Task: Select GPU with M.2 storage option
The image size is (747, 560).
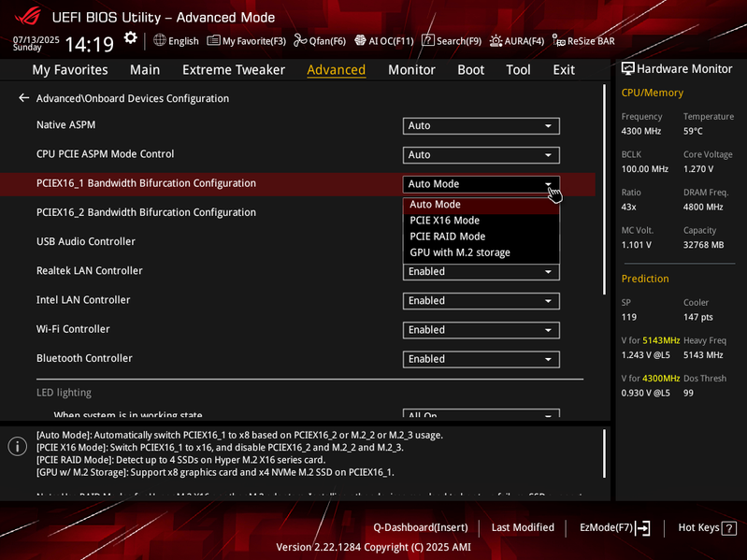Action: (481, 252)
